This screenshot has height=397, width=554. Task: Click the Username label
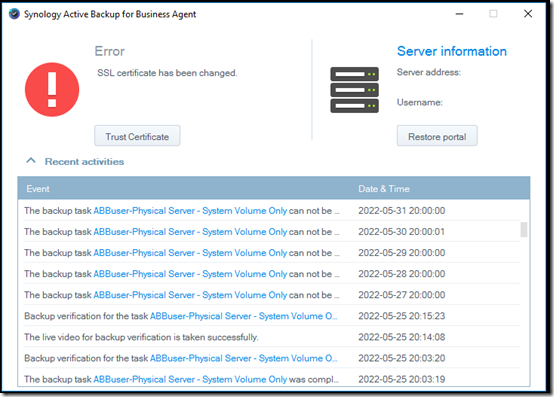point(420,102)
